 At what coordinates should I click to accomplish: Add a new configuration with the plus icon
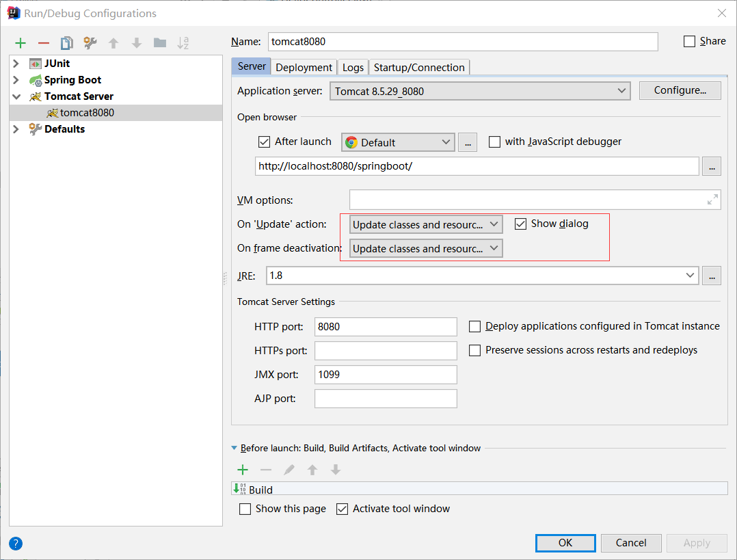(21, 43)
